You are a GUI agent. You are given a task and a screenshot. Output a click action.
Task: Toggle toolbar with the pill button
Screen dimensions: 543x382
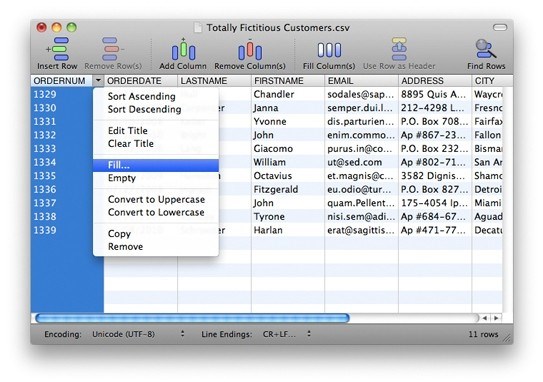click(500, 27)
